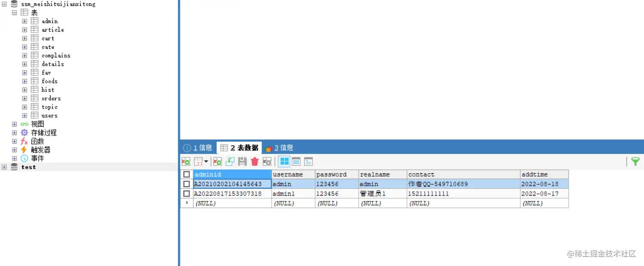
Task: Click the table icon beside topic
Action: pos(35,107)
